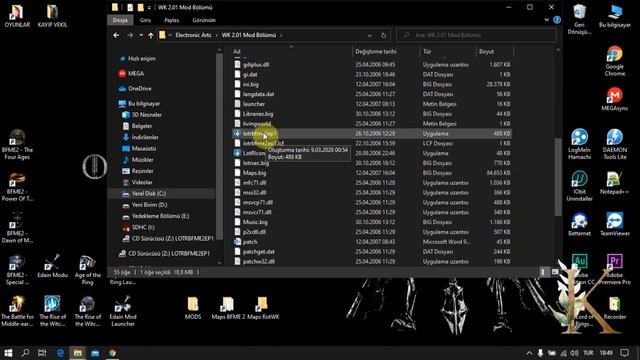Viewport: 640px width, 360px height.
Task: Select the gdiplus.dll file
Action: 256,64
